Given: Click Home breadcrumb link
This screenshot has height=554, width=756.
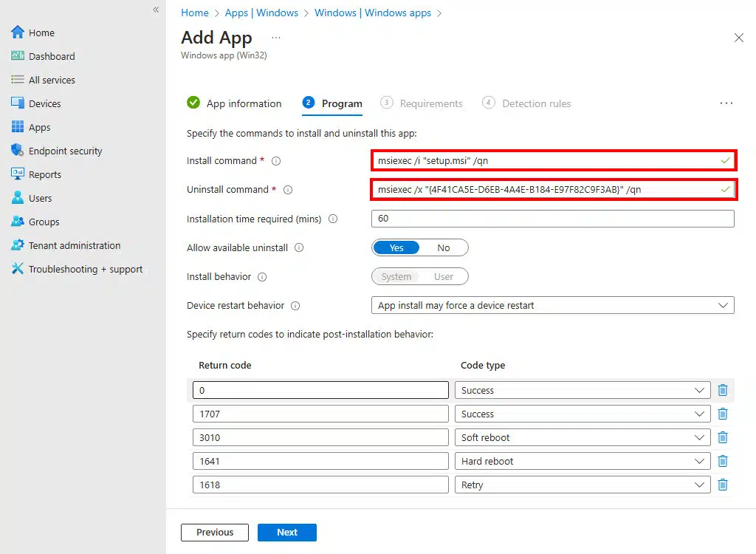Looking at the screenshot, I should coord(195,13).
